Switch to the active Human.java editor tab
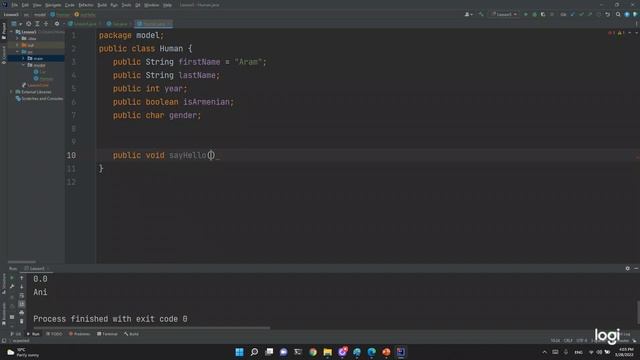Screen dimensions: 640x360 [x=154, y=24]
